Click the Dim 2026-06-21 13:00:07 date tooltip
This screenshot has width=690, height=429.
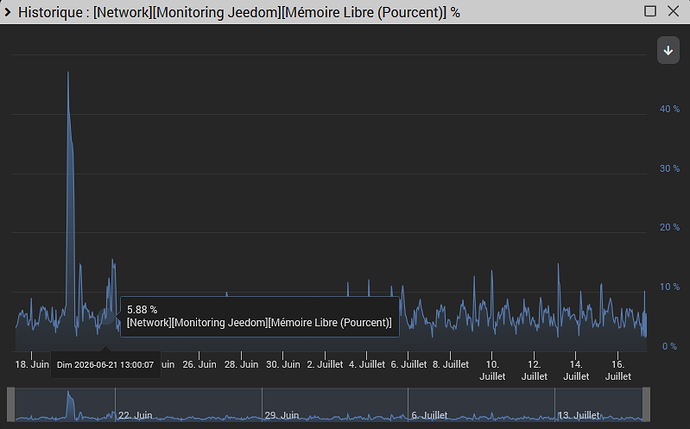106,365
